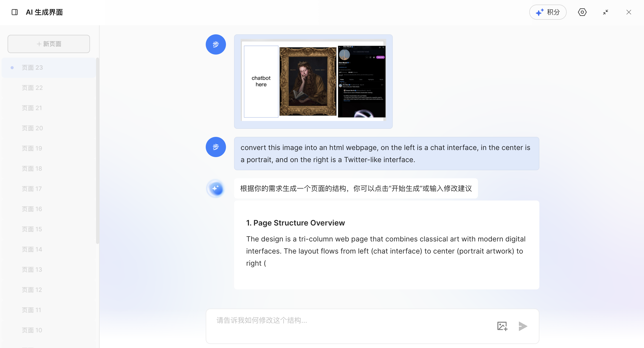Close the AI 生成界面 dialog

tap(629, 12)
